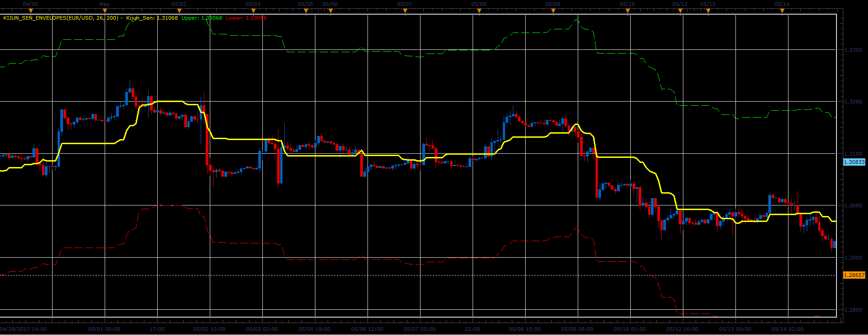The height and width of the screenshot is (335, 868).
Task: Pick the day marker beneath 05/07
Action: click(x=405, y=11)
